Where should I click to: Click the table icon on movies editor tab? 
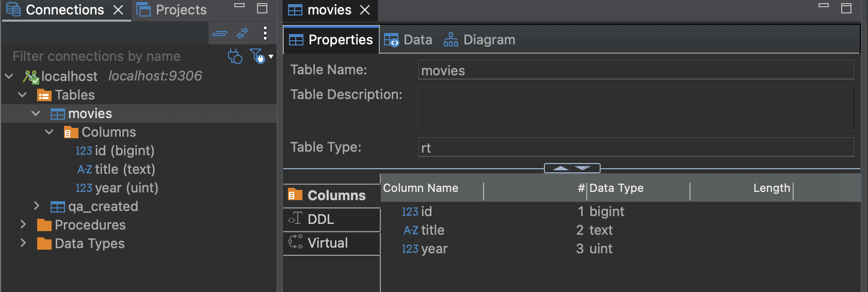[x=295, y=10]
